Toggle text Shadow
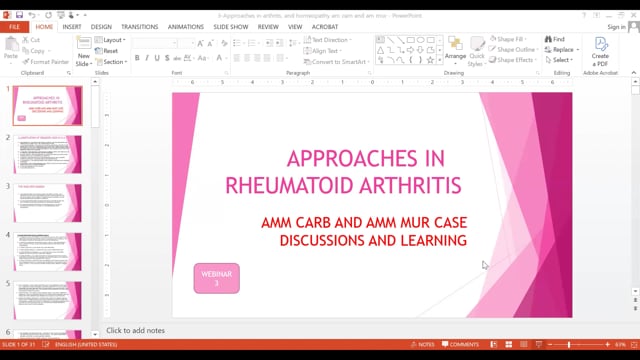This screenshot has height=360, width=640. point(167,58)
